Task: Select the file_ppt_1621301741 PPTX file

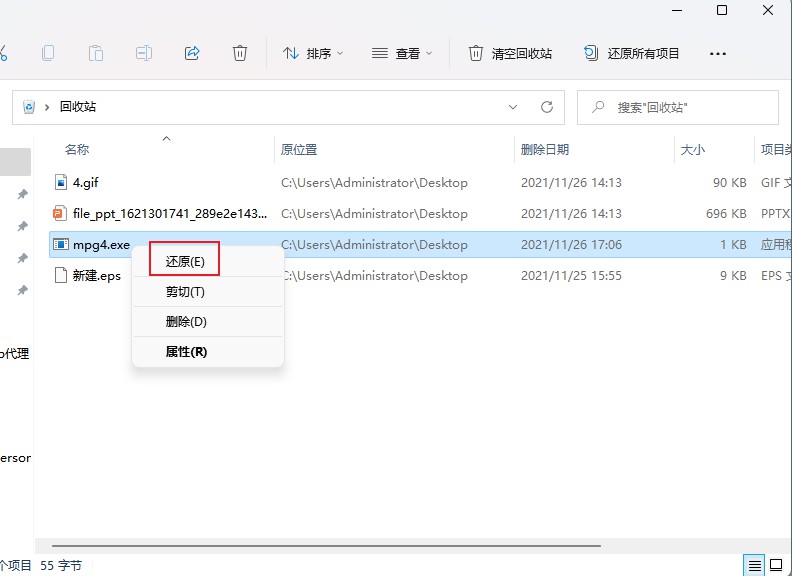Action: pyautogui.click(x=170, y=214)
